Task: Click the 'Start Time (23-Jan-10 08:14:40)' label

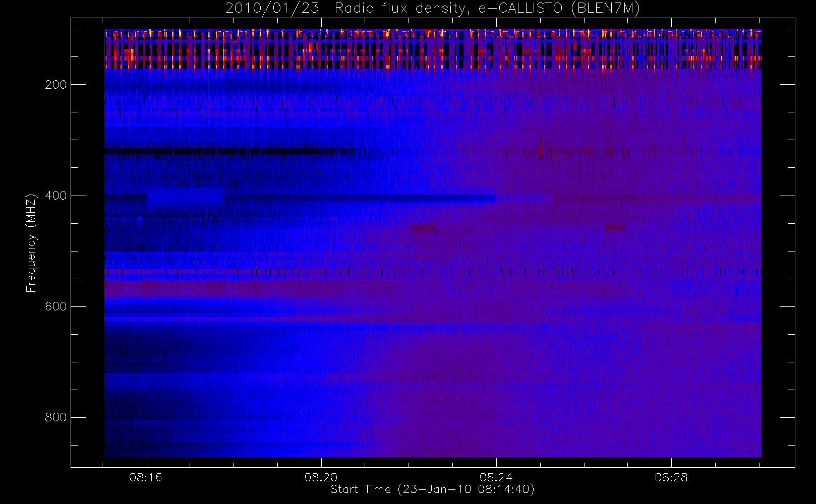Action: click(x=432, y=489)
